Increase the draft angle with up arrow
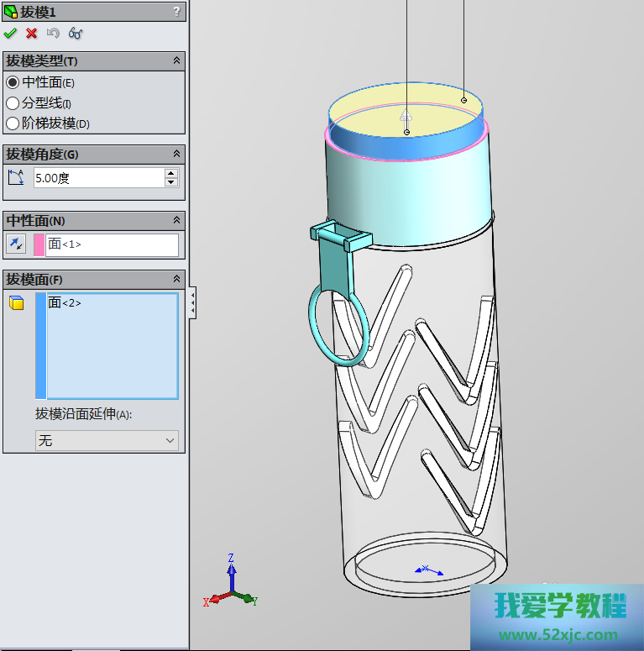This screenshot has width=644, height=651. point(171,173)
